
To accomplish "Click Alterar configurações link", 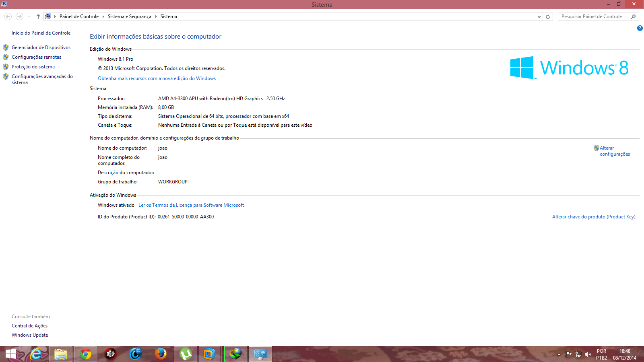I will (x=614, y=151).
